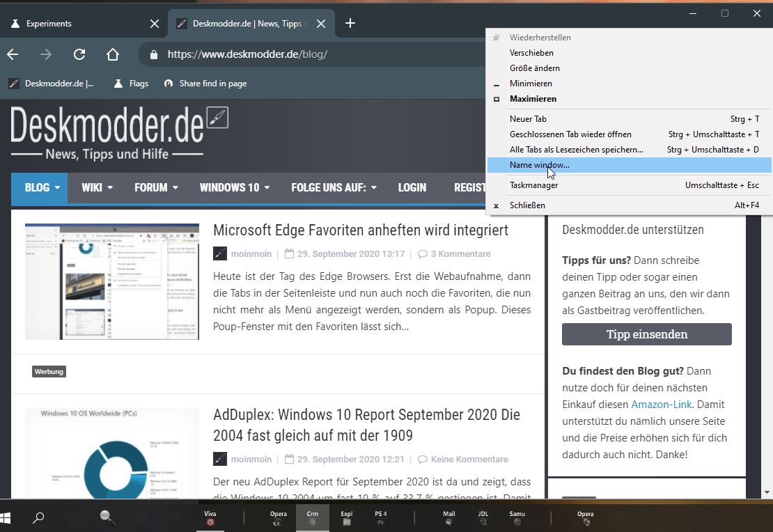
Task: Open the Expl taskbar icon
Action: pyautogui.click(x=347, y=517)
